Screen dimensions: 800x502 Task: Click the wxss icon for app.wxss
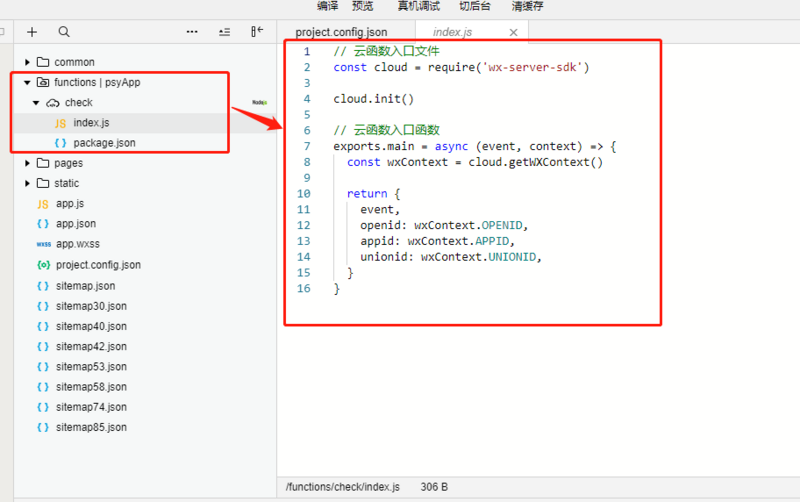(43, 244)
